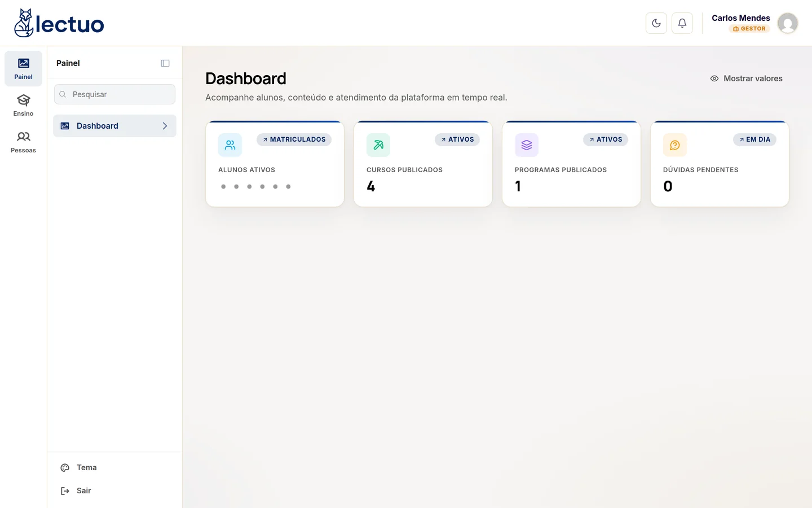Click the Acompanhe alunos subtitle text
Image resolution: width=812 pixels, height=508 pixels.
356,98
